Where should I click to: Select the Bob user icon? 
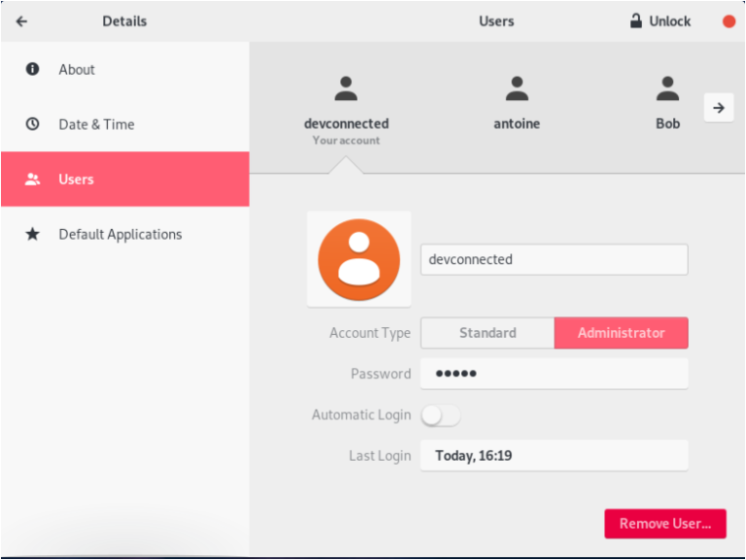[667, 89]
